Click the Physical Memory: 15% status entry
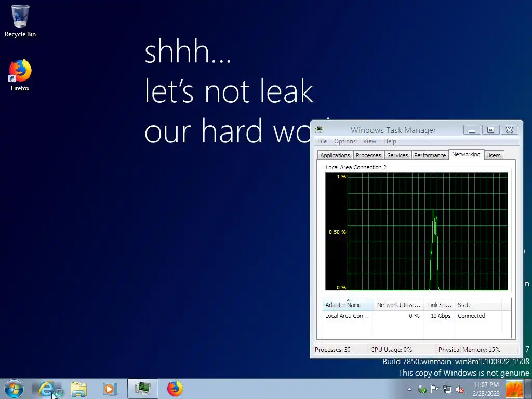 pos(469,350)
